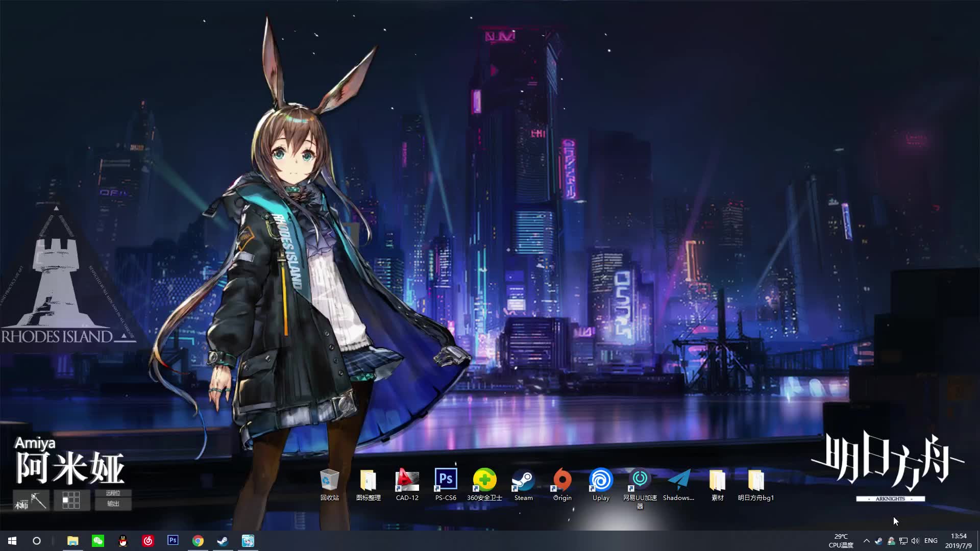Launch the Uplay desktop shortcut
The width and height of the screenshot is (980, 551).
pos(601,485)
